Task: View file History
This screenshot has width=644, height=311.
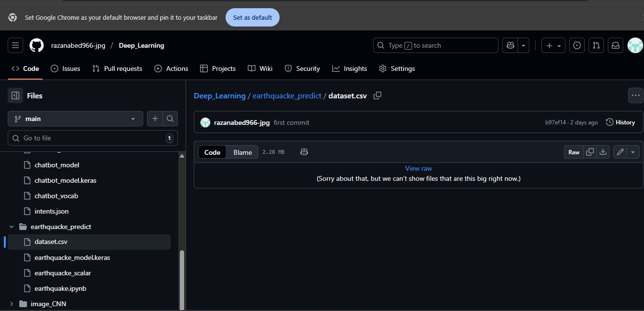Action: coord(620,122)
